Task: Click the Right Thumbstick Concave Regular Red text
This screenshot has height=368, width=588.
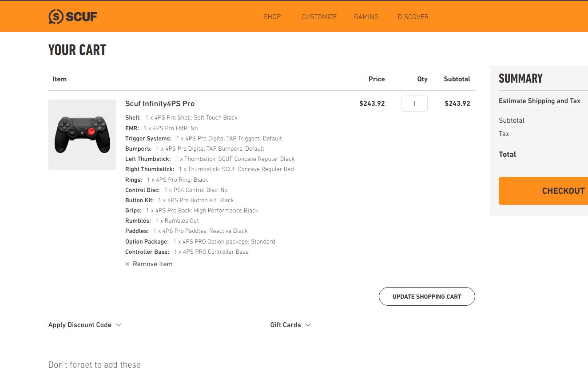Action: [236, 169]
